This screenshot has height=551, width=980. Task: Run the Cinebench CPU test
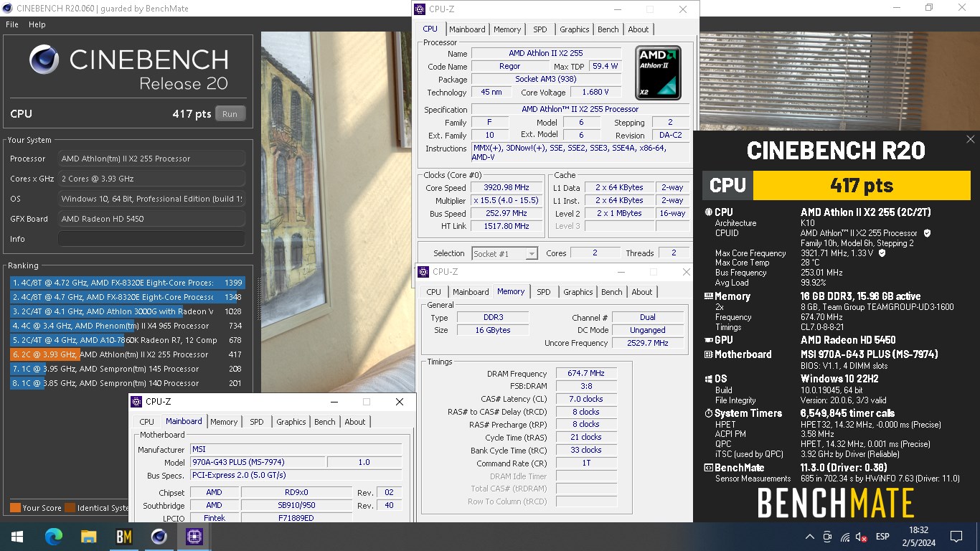point(230,113)
